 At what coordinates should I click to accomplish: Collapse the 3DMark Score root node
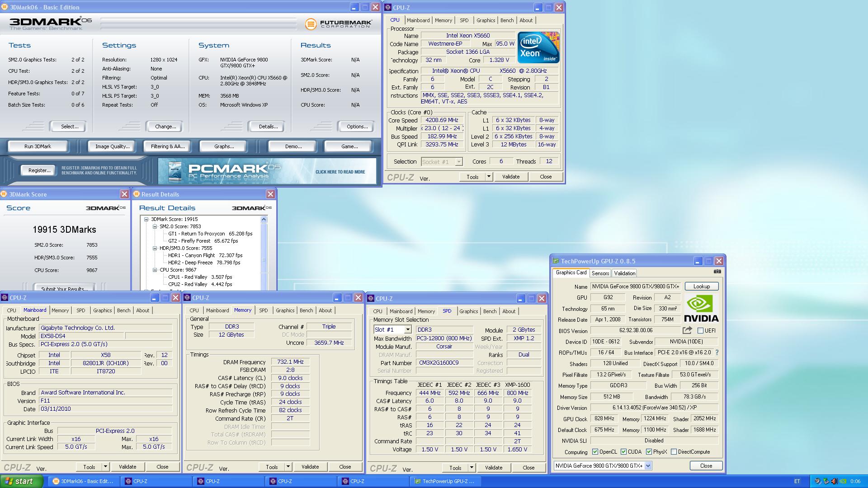coord(146,219)
